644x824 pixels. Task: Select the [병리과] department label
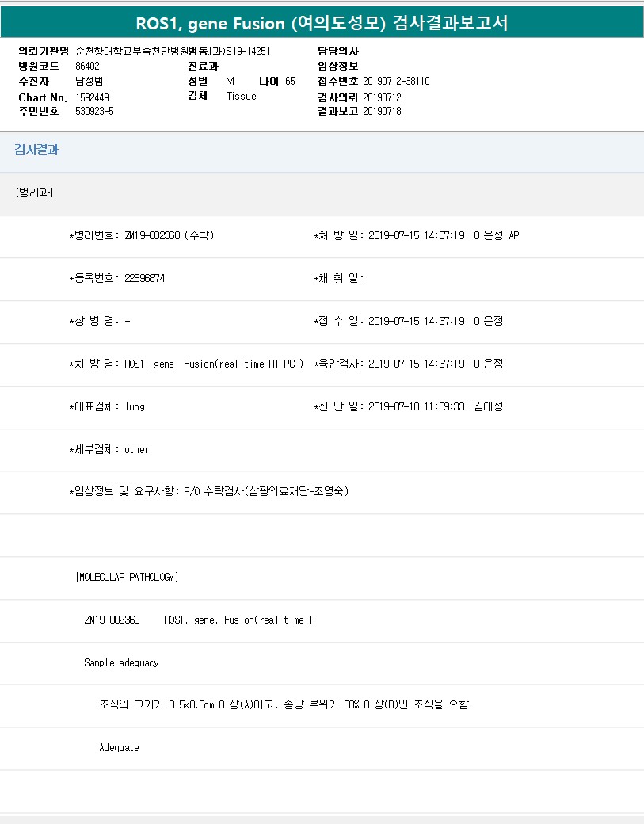tap(34, 193)
